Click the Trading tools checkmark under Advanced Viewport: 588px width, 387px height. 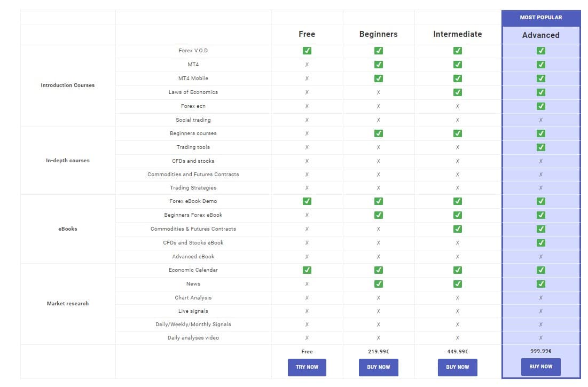tap(540, 147)
